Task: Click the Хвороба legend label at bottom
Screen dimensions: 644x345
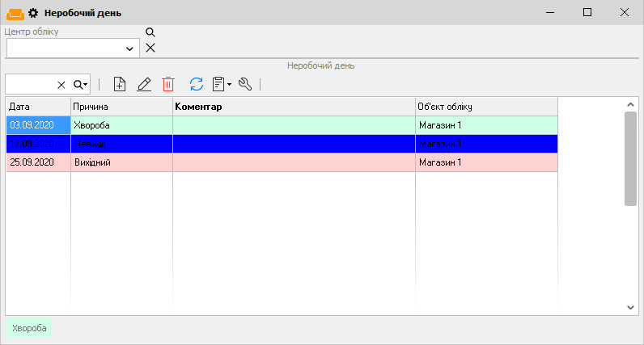Action: [x=29, y=329]
